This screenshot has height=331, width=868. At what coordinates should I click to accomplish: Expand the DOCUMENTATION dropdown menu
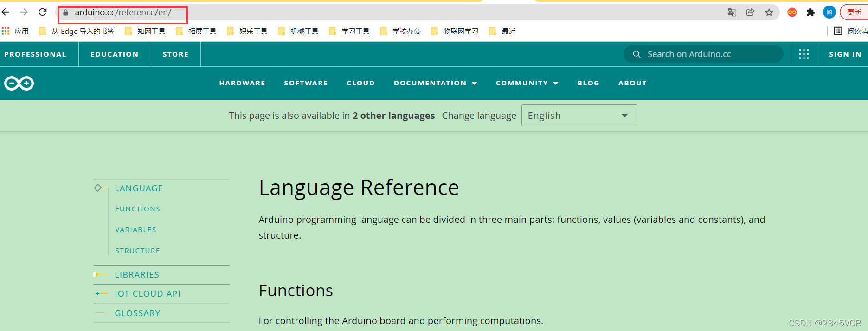(435, 83)
